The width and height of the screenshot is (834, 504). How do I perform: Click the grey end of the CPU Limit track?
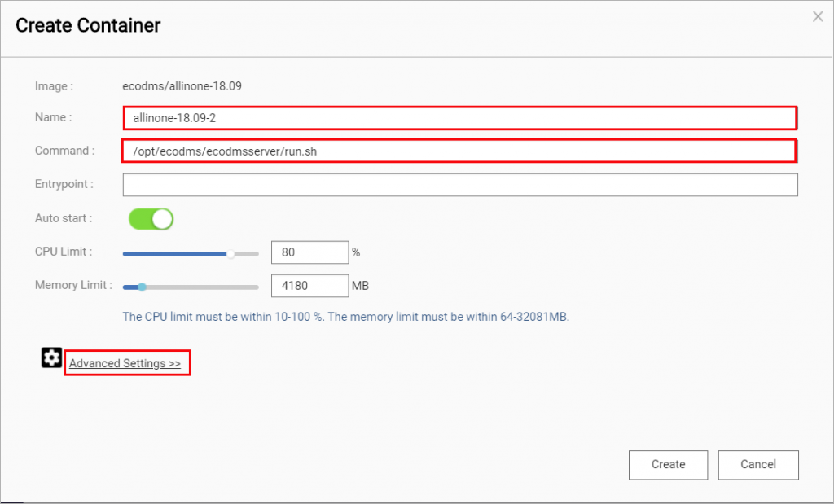248,254
